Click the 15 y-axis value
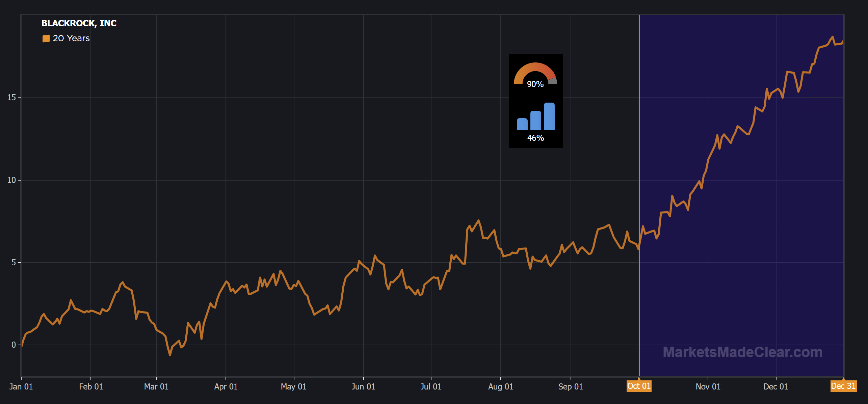This screenshot has height=404, width=868. tap(11, 98)
